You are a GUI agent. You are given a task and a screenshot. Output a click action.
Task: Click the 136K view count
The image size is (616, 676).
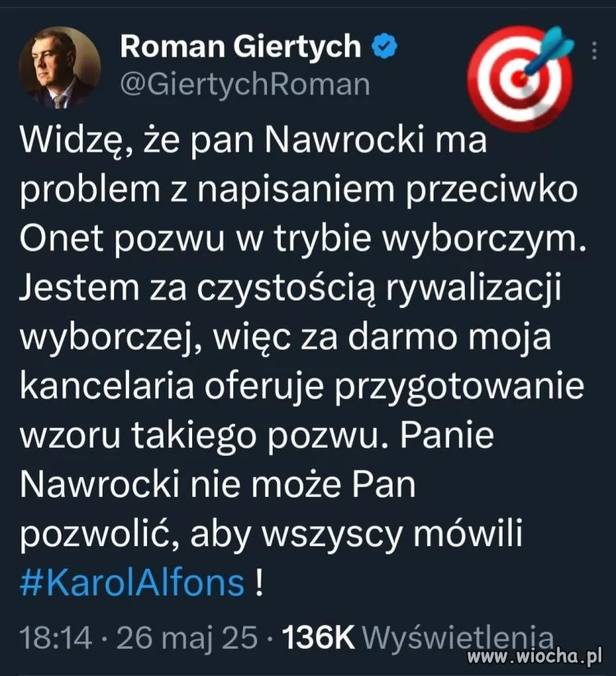tap(318, 637)
